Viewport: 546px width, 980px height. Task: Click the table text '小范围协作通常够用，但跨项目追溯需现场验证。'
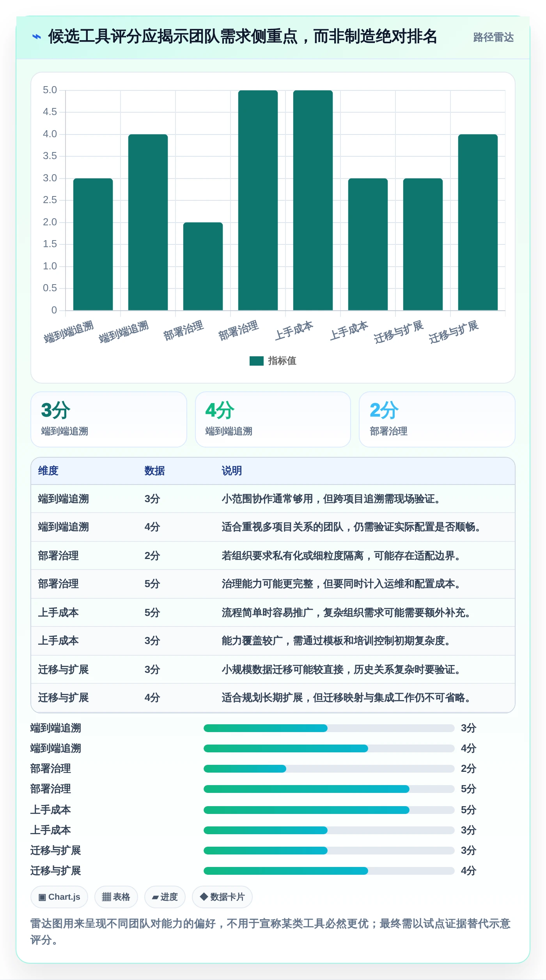[331, 499]
